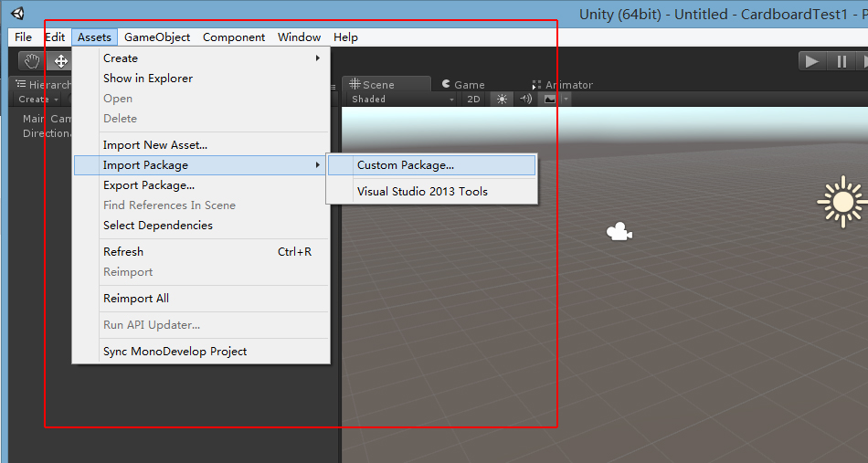Choose Import New Asset...
868x463 pixels.
(202, 145)
